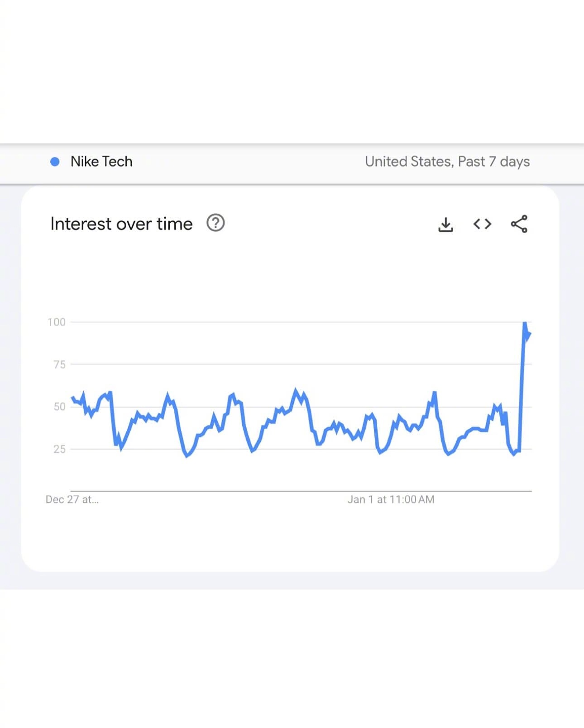Viewport: 584px width, 728px height.
Task: Click the last data point on the trend line
Action: tap(529, 334)
